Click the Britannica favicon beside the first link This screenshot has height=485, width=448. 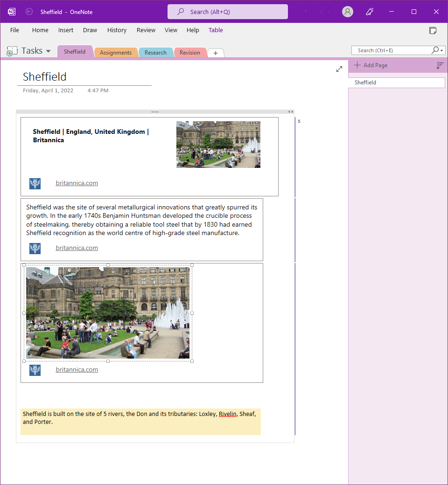point(35,183)
